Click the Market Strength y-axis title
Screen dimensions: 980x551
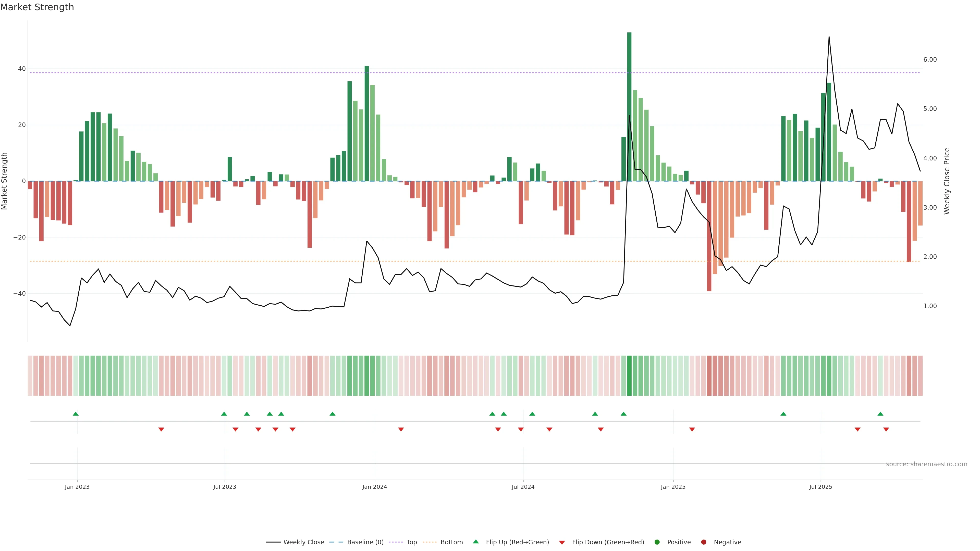click(x=5, y=181)
